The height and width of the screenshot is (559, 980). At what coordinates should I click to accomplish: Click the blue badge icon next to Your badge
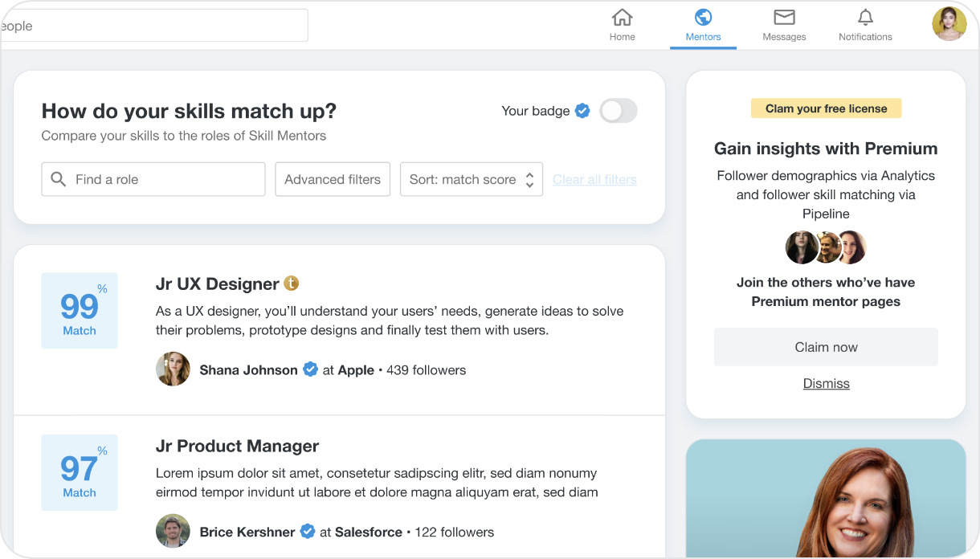582,111
